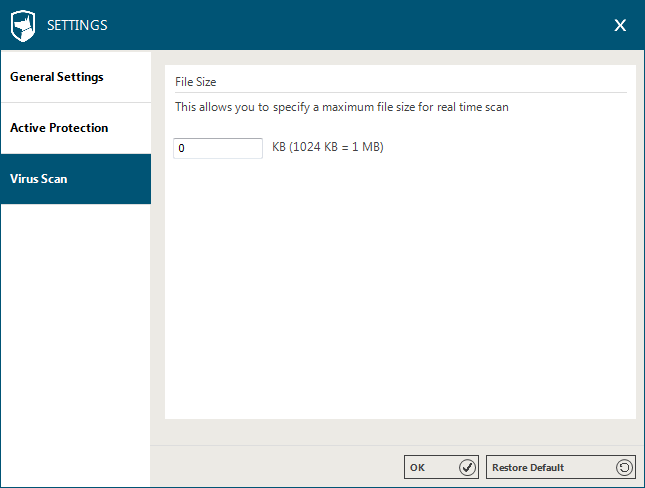Viewport: 645px width, 488px height.
Task: Click the 'KB (1024 KB = 1 MB)' label
Action: 328,147
